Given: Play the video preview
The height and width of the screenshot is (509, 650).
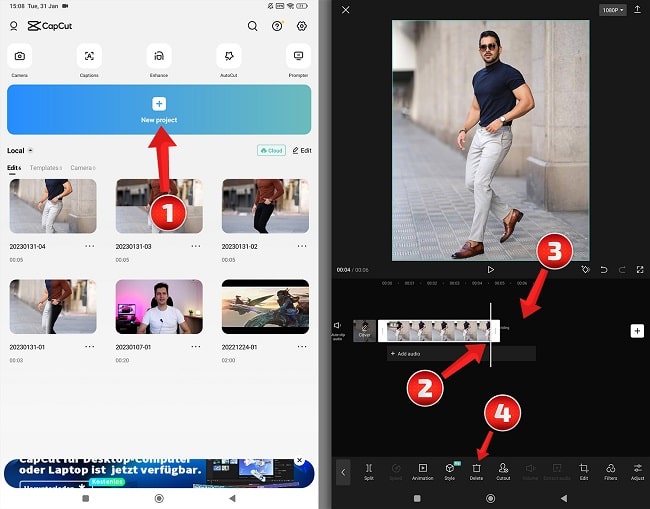Looking at the screenshot, I should click(x=490, y=269).
